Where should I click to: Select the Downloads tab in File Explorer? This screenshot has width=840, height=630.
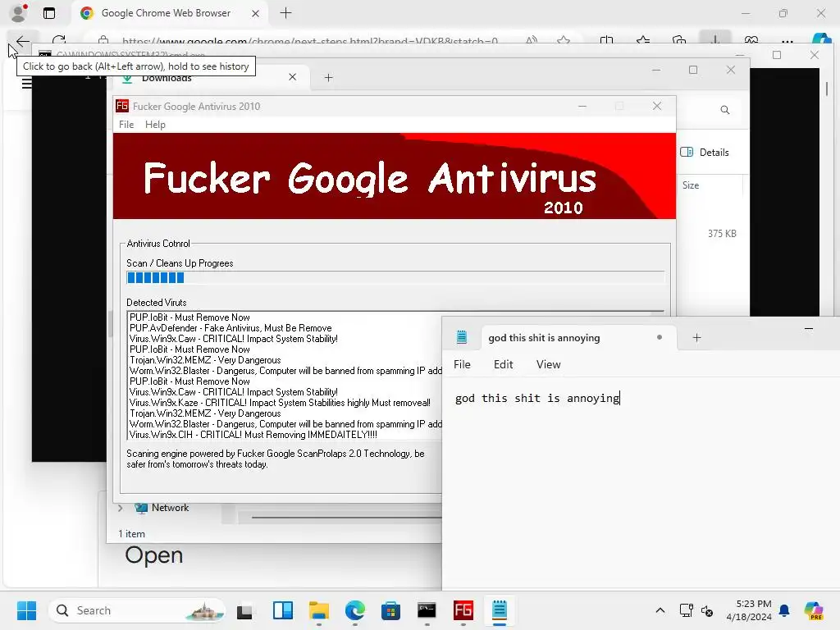(209, 77)
